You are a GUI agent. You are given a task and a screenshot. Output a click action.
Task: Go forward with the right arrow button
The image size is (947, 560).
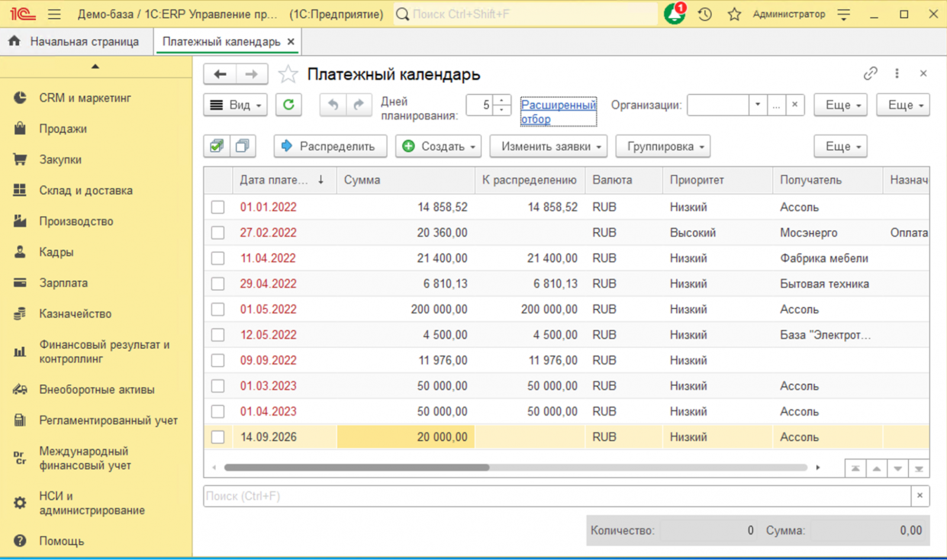(252, 74)
